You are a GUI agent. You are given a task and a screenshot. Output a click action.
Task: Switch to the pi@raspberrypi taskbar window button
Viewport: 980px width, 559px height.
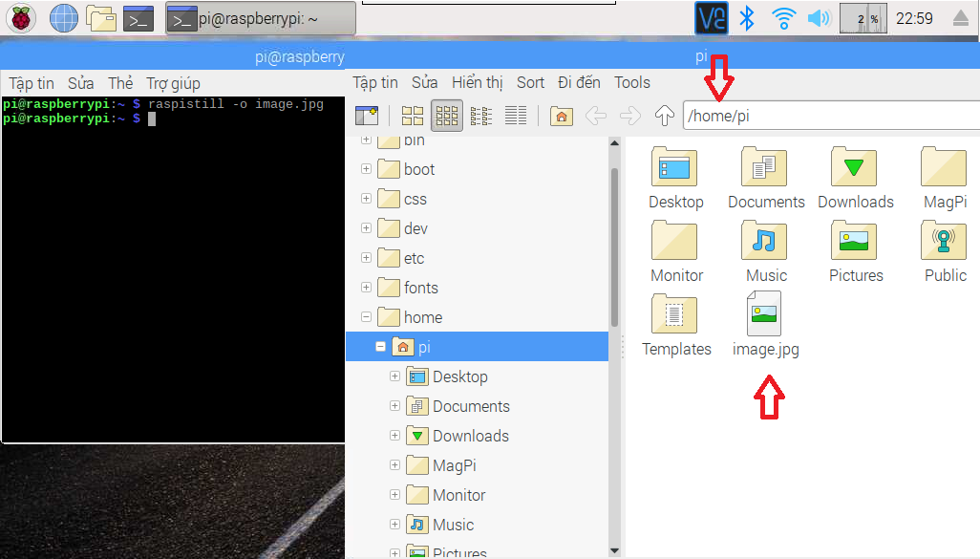(x=261, y=19)
